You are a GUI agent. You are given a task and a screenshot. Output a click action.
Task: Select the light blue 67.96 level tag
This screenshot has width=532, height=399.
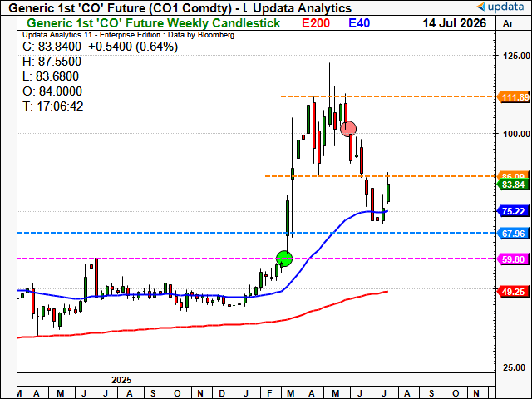[513, 234]
